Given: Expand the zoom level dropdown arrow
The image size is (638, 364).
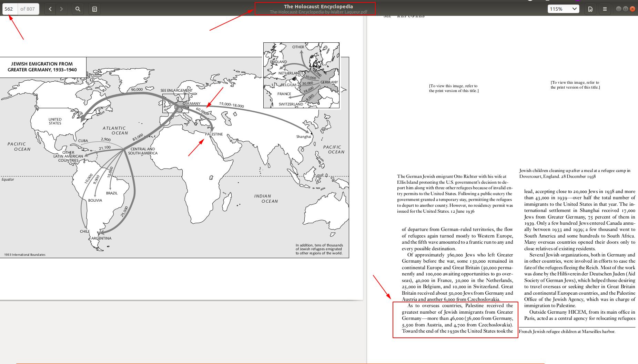Looking at the screenshot, I should [x=574, y=9].
